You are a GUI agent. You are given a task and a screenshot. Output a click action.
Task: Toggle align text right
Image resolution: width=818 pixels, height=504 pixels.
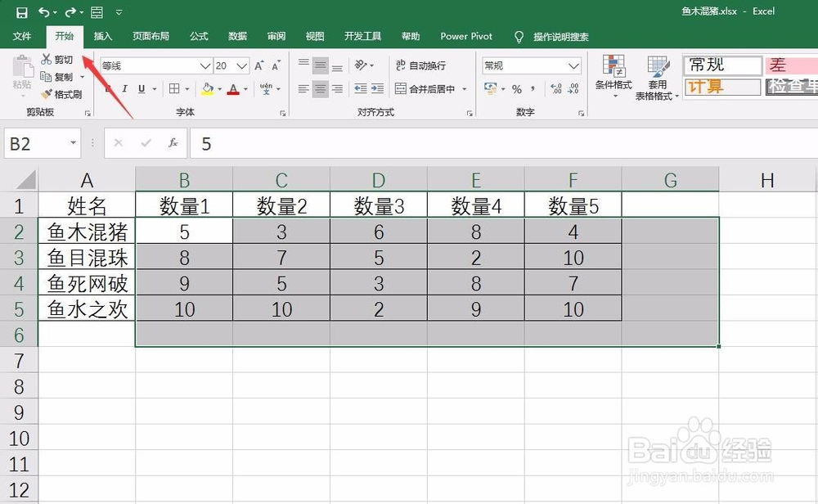pos(338,88)
